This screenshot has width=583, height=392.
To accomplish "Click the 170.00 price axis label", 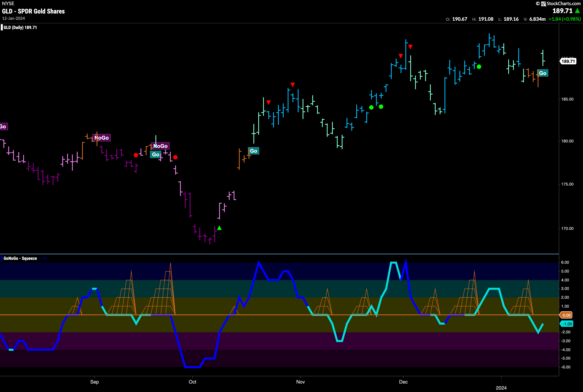I will tap(567, 228).
